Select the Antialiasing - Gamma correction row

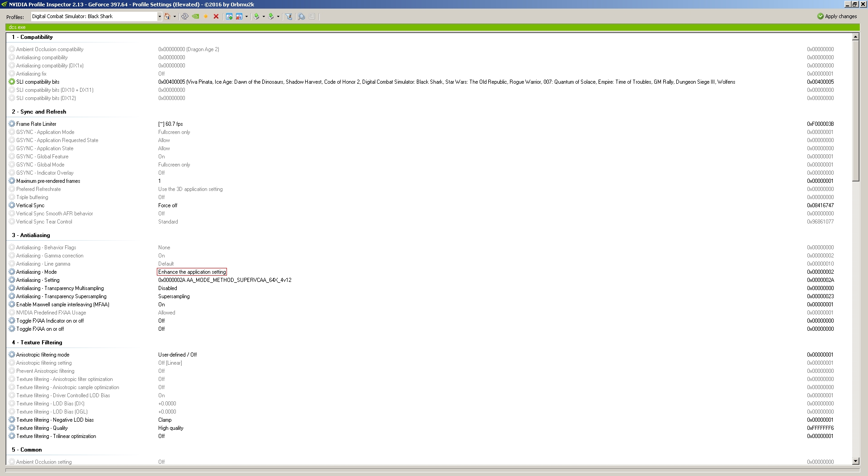click(x=429, y=256)
